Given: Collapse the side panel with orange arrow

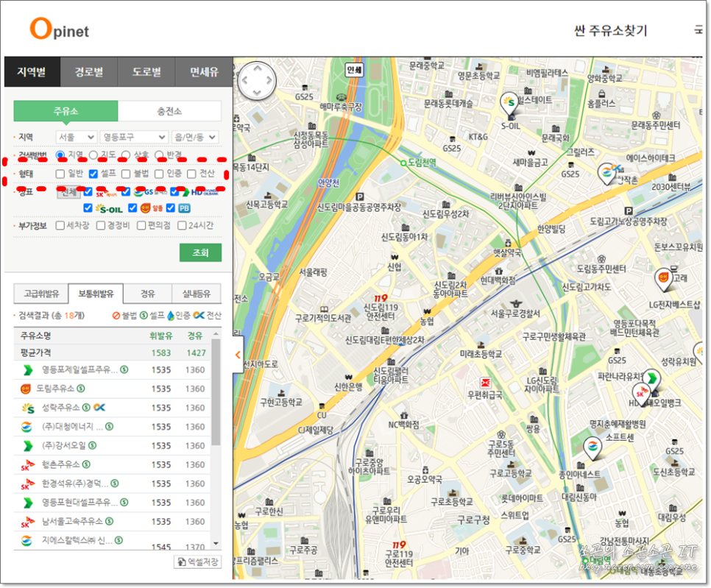Looking at the screenshot, I should pos(238,355).
